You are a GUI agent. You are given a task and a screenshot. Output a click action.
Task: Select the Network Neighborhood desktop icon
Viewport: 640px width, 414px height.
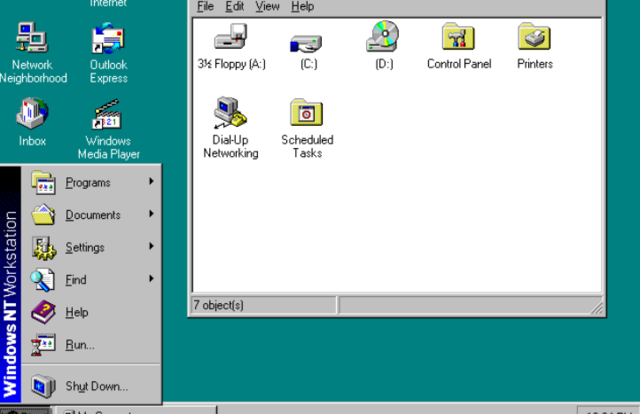pyautogui.click(x=32, y=38)
